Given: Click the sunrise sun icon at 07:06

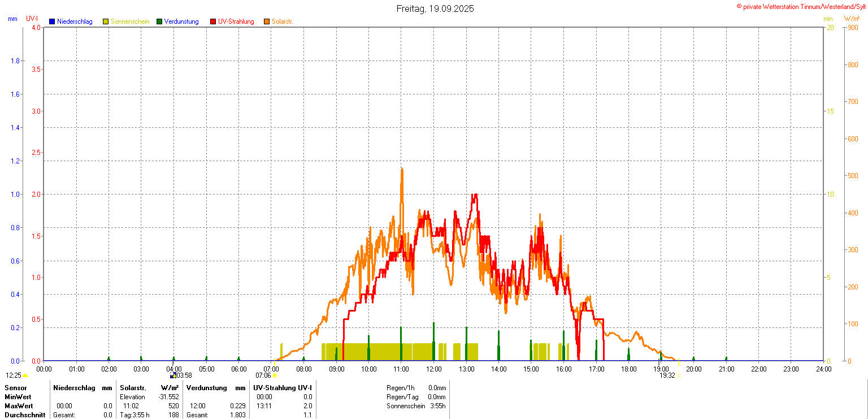Looking at the screenshot, I should [275, 375].
